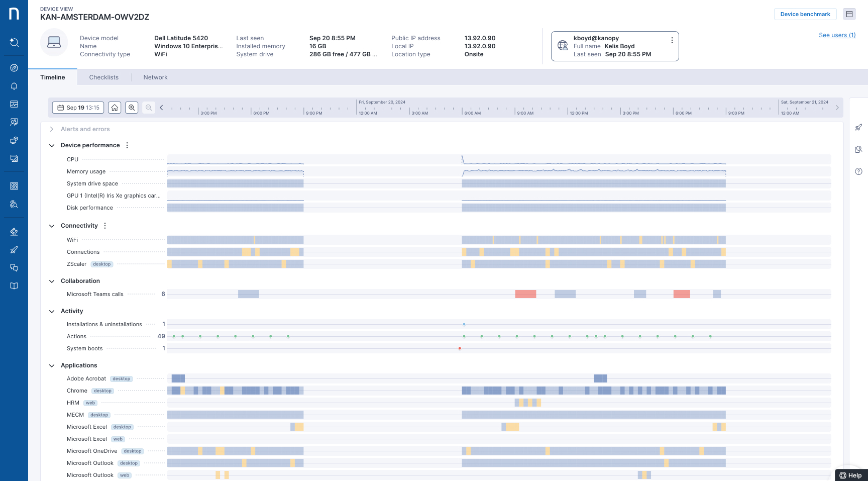The height and width of the screenshot is (481, 868).
Task: Click the Nexthink logo in sidebar
Action: click(x=14, y=14)
